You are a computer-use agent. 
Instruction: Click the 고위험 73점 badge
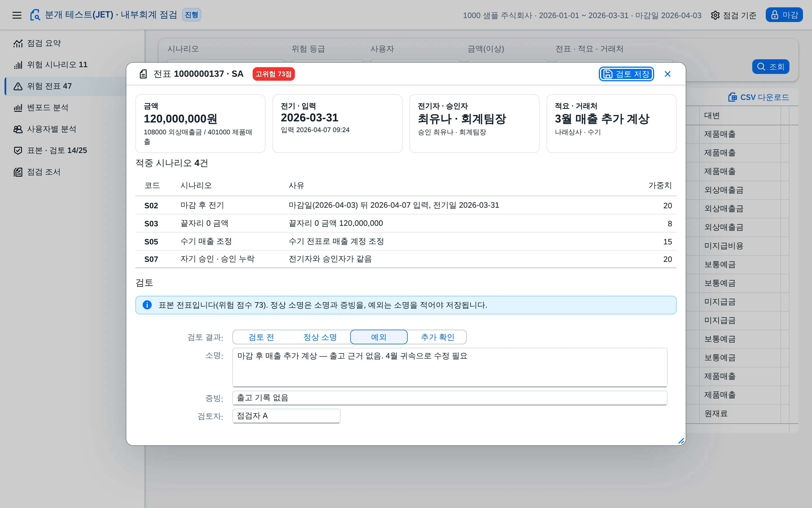(273, 74)
